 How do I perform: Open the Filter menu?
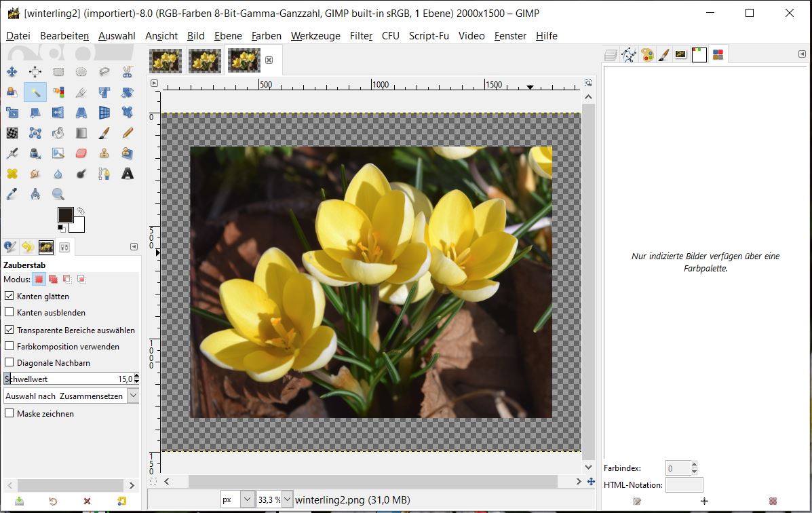(361, 36)
